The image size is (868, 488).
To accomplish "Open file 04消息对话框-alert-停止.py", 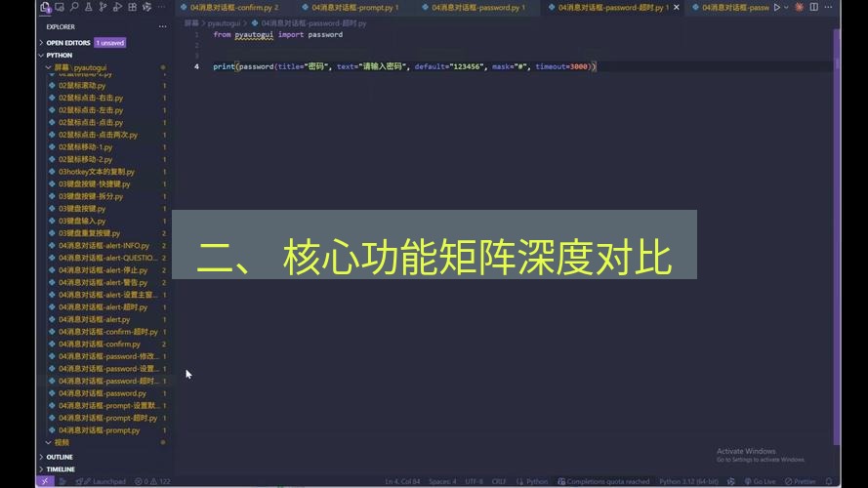I will click(x=103, y=270).
